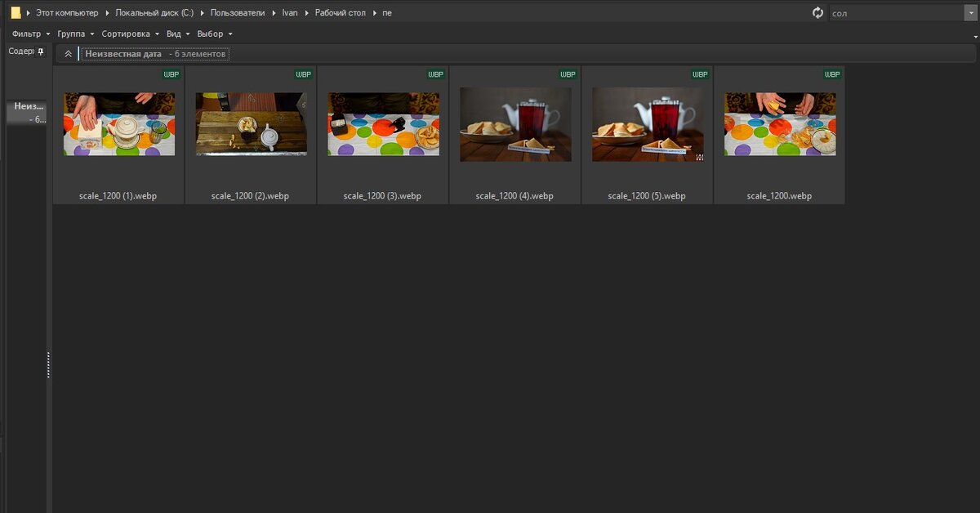
Task: Expand the arrow before Ivan in path
Action: pyautogui.click(x=275, y=13)
